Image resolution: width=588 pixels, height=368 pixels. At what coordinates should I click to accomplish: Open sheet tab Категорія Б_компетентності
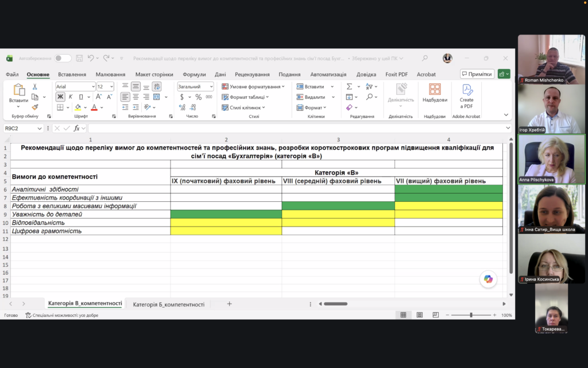pyautogui.click(x=168, y=304)
